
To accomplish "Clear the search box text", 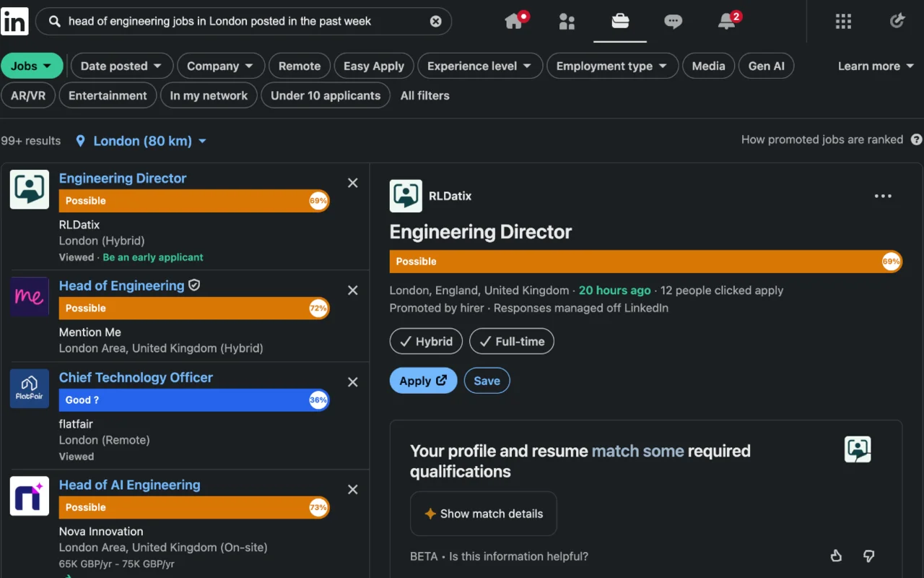I will click(x=436, y=22).
